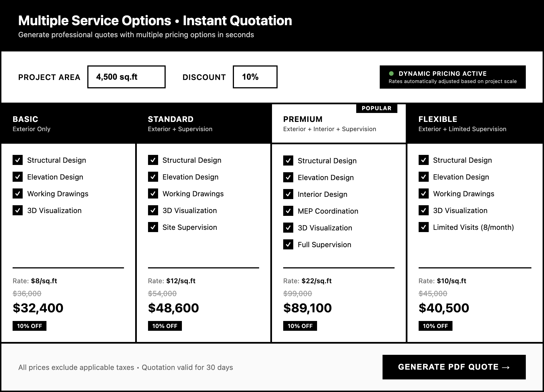544x392 pixels.
Task: Uncheck Structural Design in the Basic plan
Action: pos(18,160)
